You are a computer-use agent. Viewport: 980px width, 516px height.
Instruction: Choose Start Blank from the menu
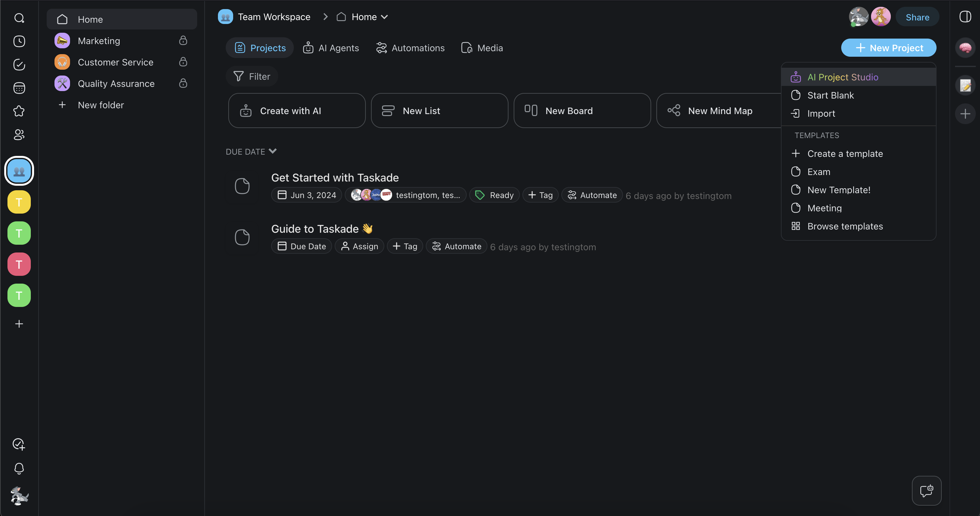831,95
